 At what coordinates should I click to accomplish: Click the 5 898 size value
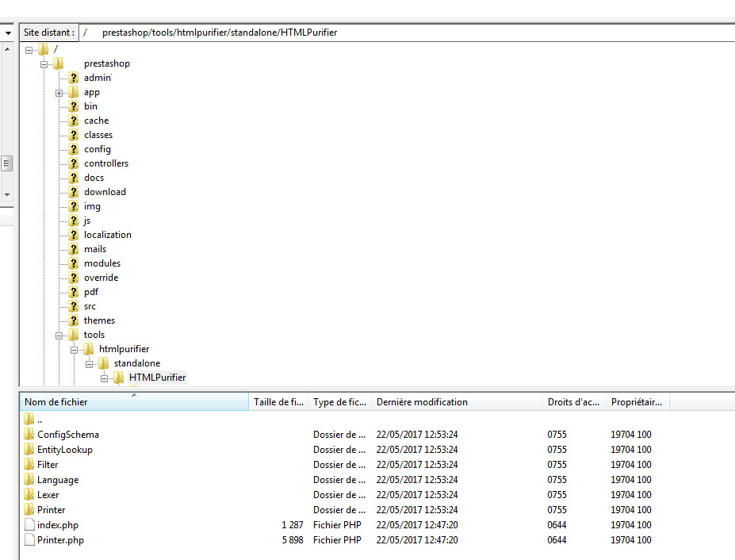click(293, 540)
